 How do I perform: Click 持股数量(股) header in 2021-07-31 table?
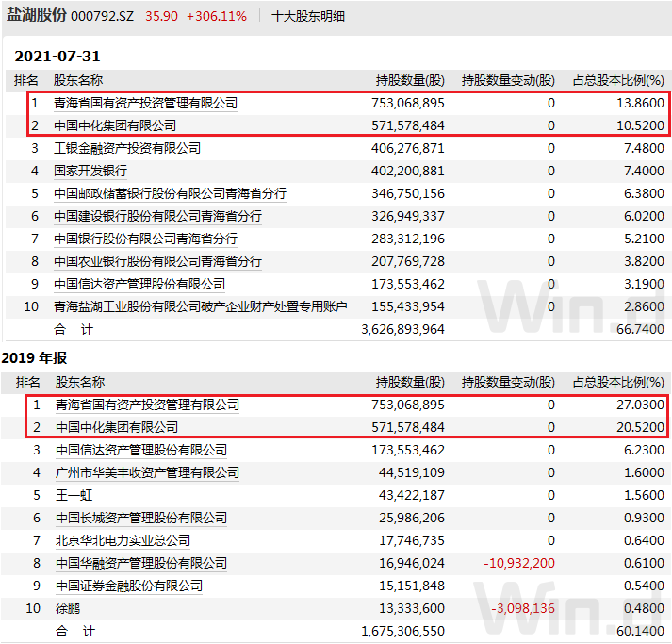[x=410, y=80]
